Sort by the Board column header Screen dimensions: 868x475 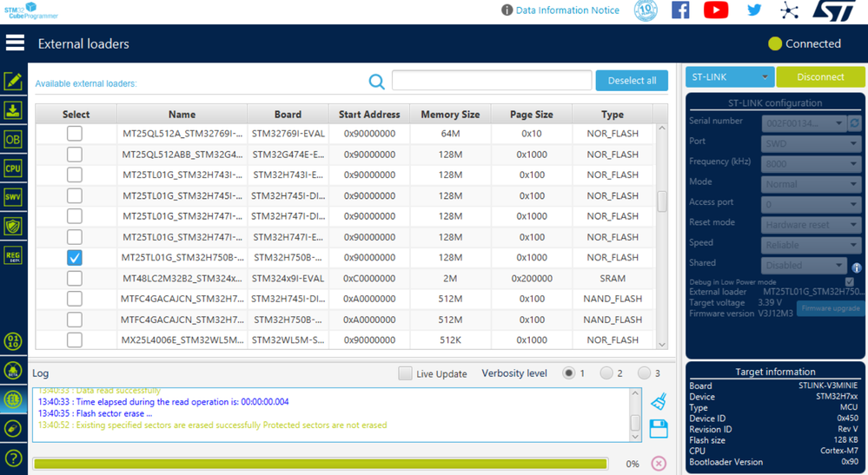[x=288, y=114]
